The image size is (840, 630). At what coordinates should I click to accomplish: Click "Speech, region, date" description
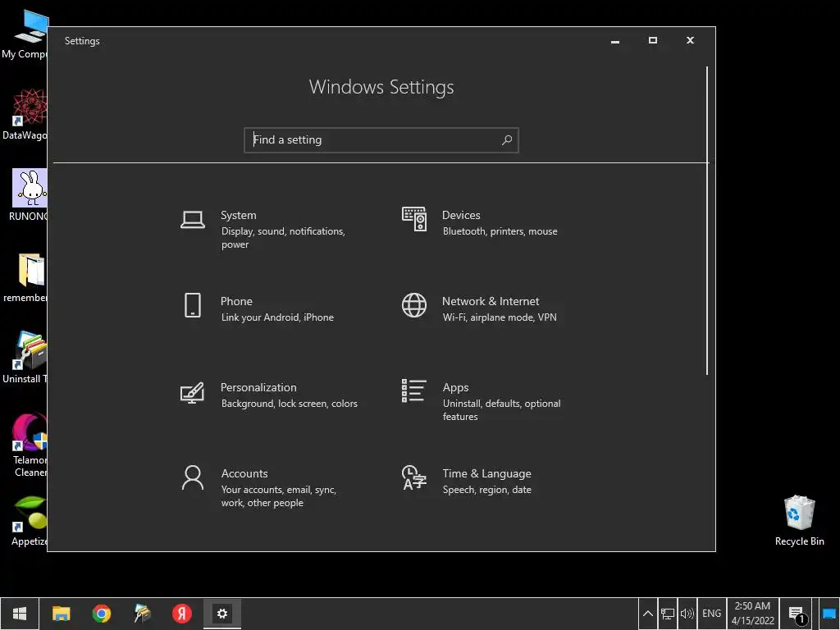tap(487, 491)
